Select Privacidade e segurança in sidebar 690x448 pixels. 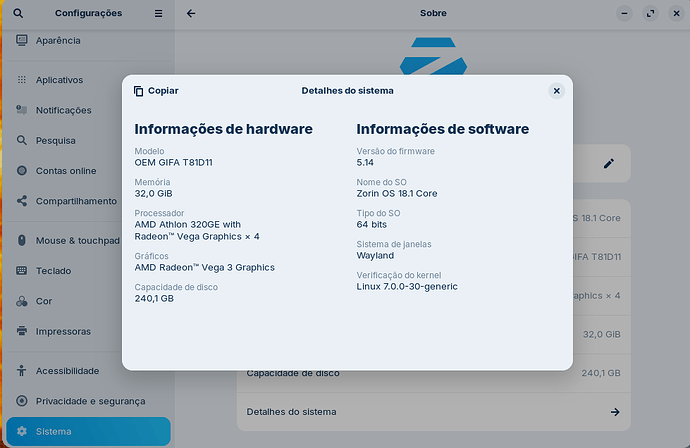coord(88,401)
